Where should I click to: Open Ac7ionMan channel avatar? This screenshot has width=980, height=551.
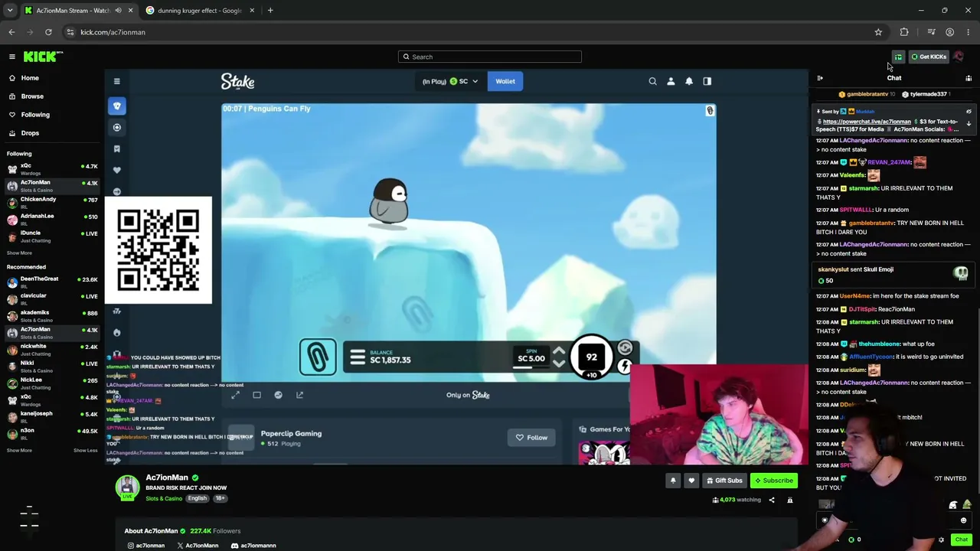128,487
